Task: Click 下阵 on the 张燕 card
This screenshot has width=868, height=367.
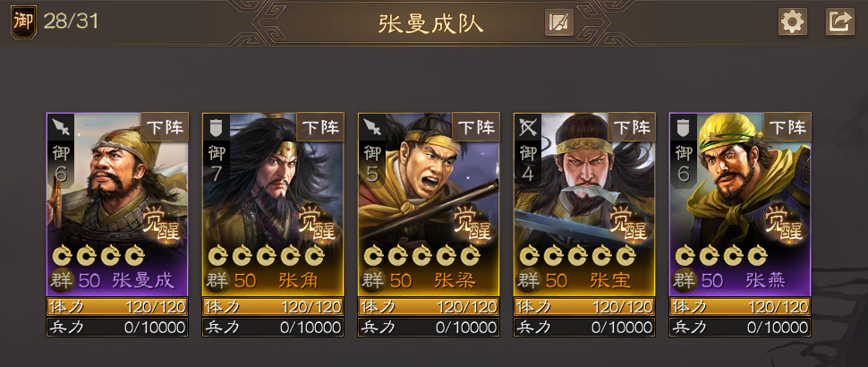Action: (x=787, y=127)
